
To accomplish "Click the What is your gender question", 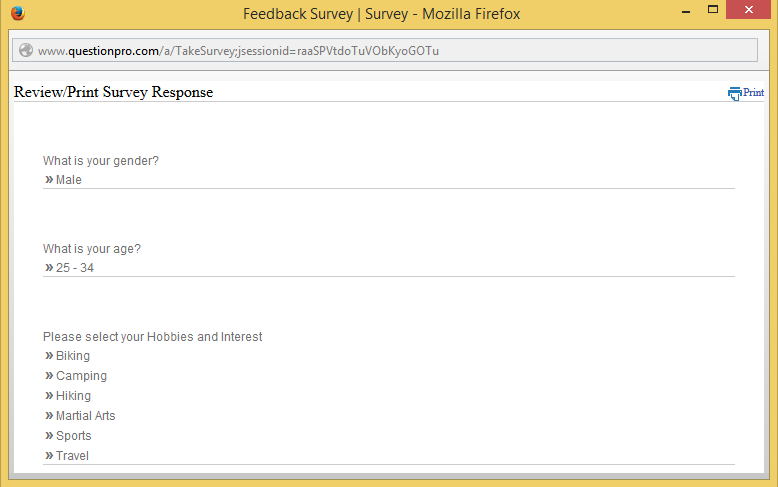I will pyautogui.click(x=101, y=161).
